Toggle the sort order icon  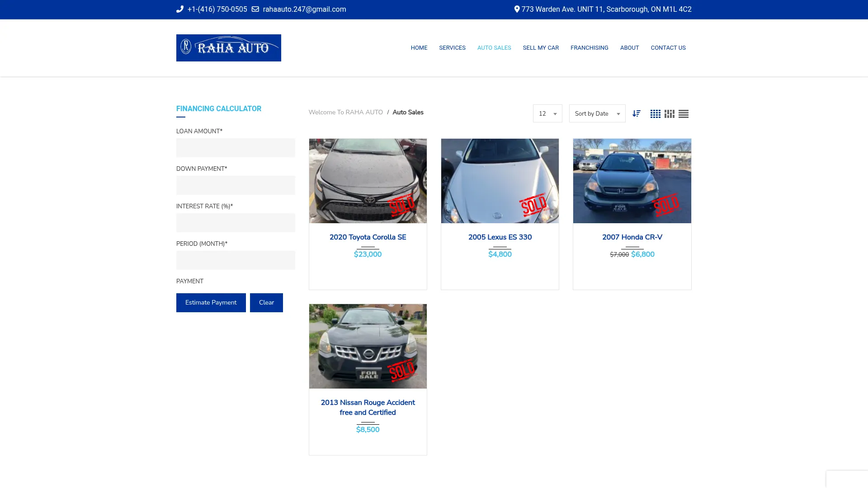click(637, 113)
